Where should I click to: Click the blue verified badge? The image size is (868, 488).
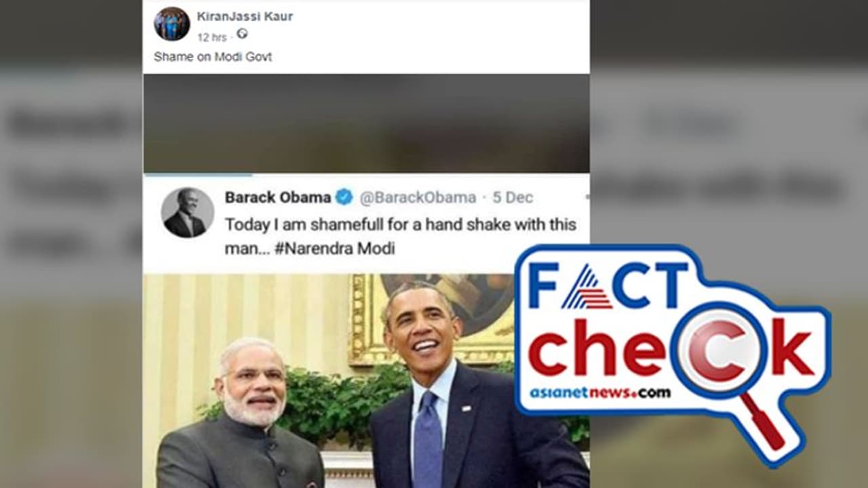pyautogui.click(x=344, y=197)
